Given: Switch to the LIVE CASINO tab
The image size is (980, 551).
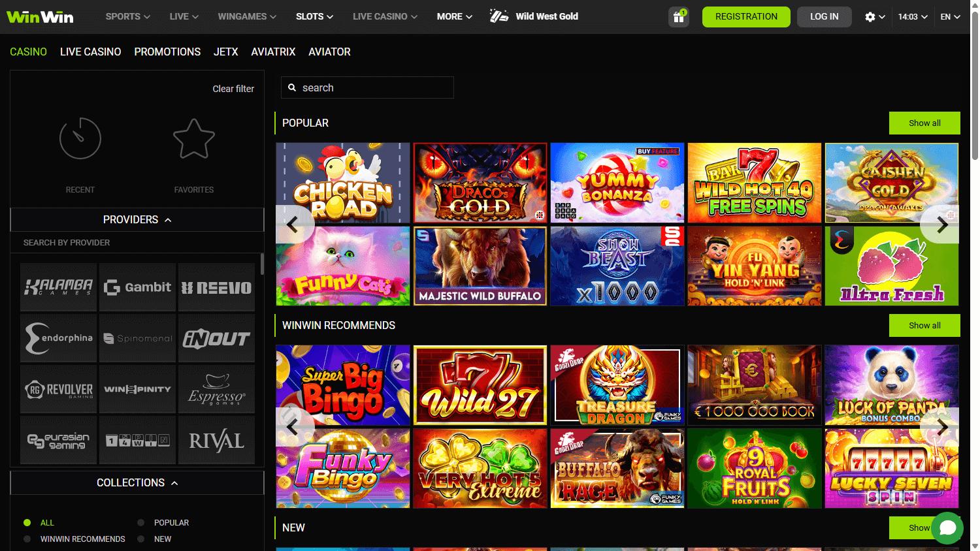Looking at the screenshot, I should pyautogui.click(x=90, y=52).
